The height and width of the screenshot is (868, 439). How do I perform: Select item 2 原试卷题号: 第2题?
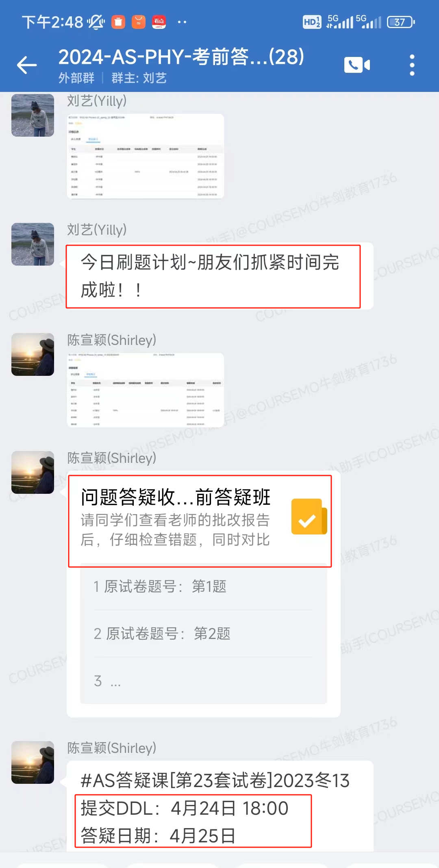(203, 633)
